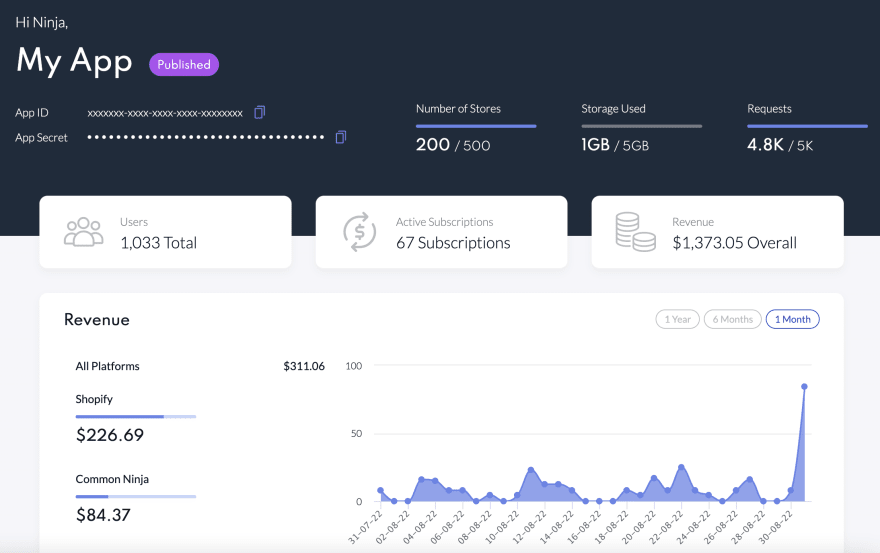Click the Users group icon

[x=84, y=232]
